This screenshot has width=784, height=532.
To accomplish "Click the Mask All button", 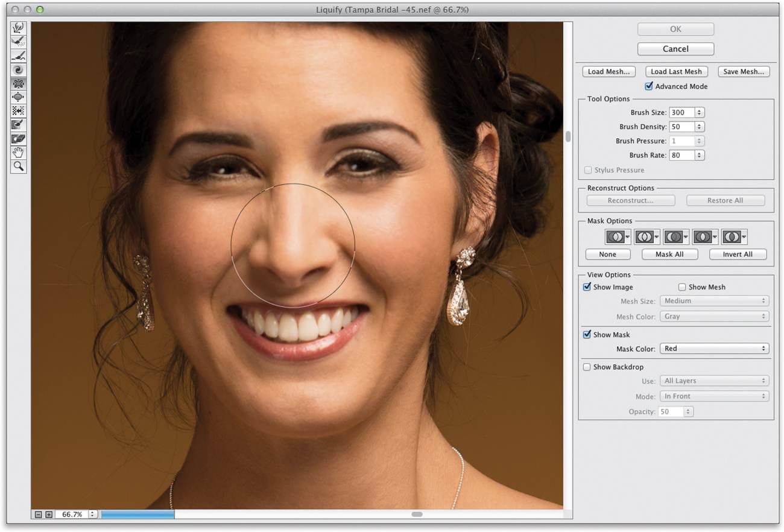I will (670, 255).
